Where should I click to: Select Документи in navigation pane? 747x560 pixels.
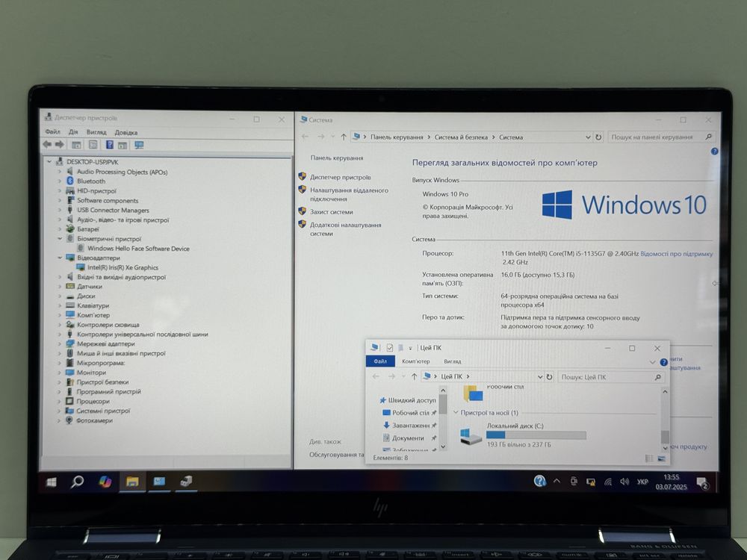pyautogui.click(x=409, y=438)
